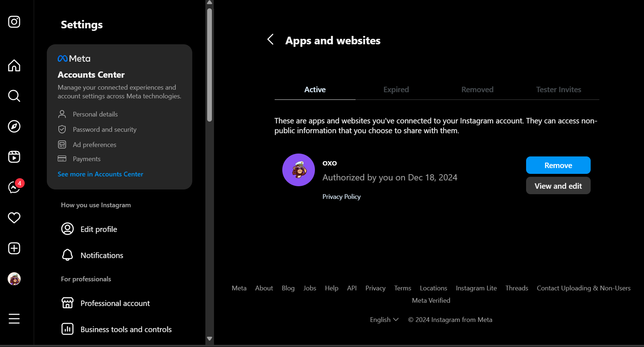This screenshot has width=644, height=347.
Task: Open Contact Uploading & Non-Users link
Action: click(584, 288)
